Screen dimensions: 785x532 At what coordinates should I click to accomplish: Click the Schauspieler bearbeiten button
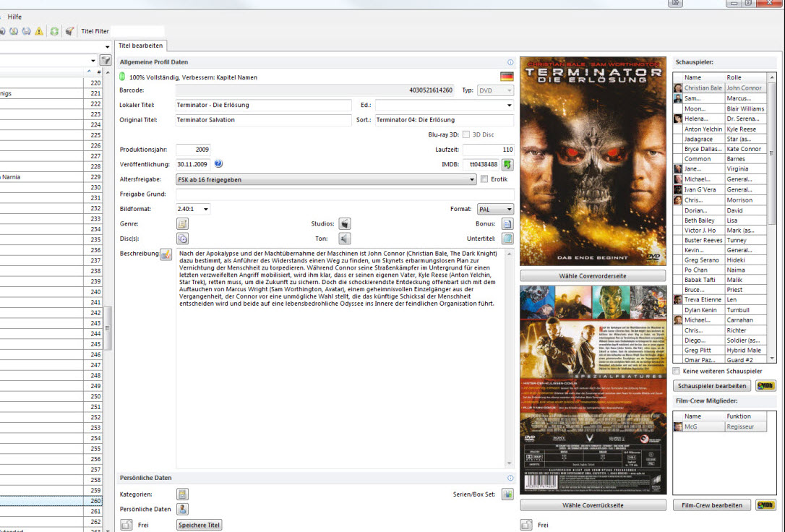[712, 386]
